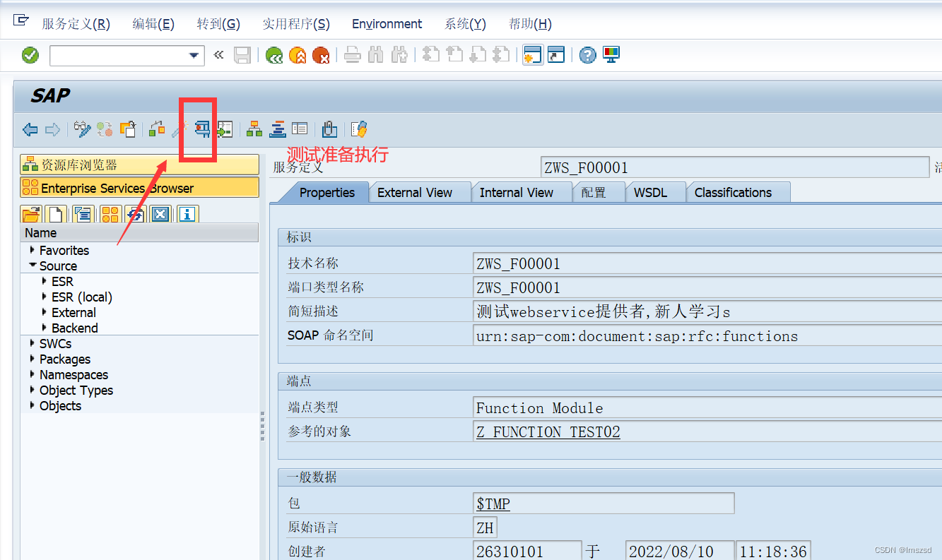Click the 资源库浏览器 button
The height and width of the screenshot is (560, 942).
139,165
